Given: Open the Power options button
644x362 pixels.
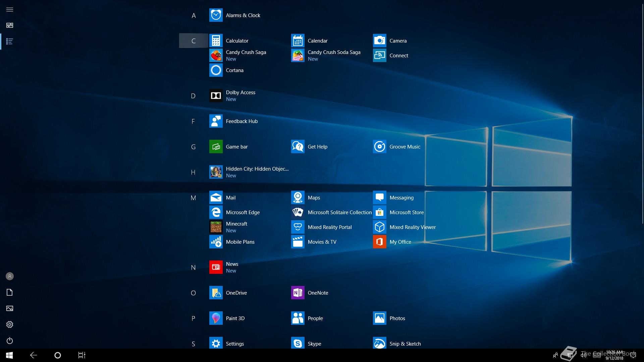Looking at the screenshot, I should 10,341.
